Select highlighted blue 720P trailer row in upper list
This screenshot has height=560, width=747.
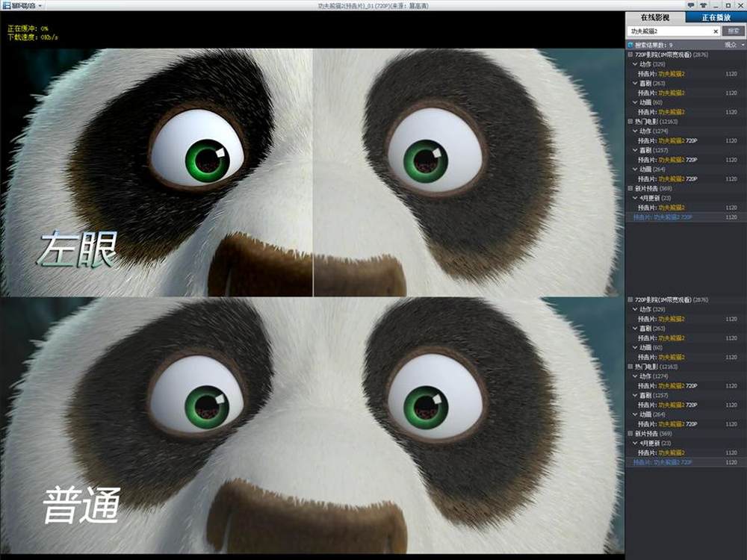tap(686, 217)
